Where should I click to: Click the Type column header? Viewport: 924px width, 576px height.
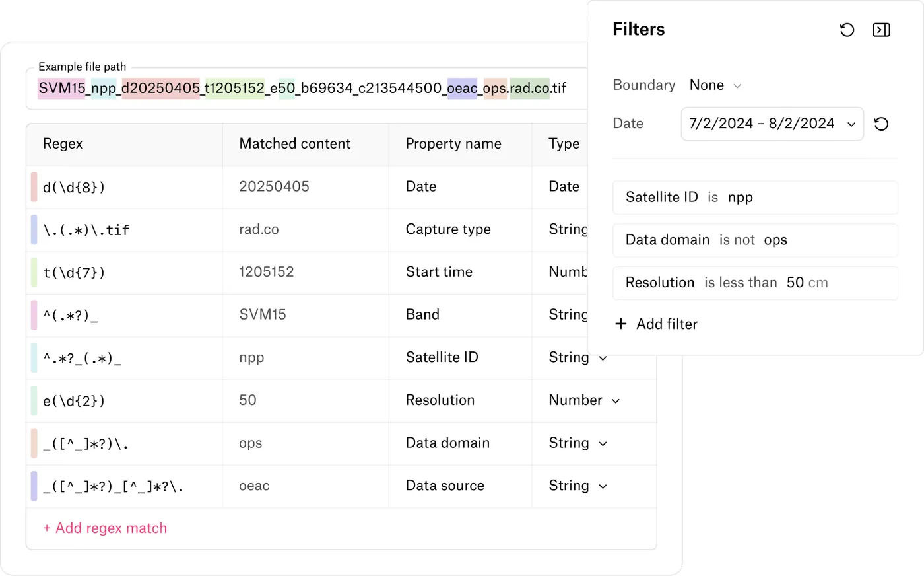tap(564, 144)
